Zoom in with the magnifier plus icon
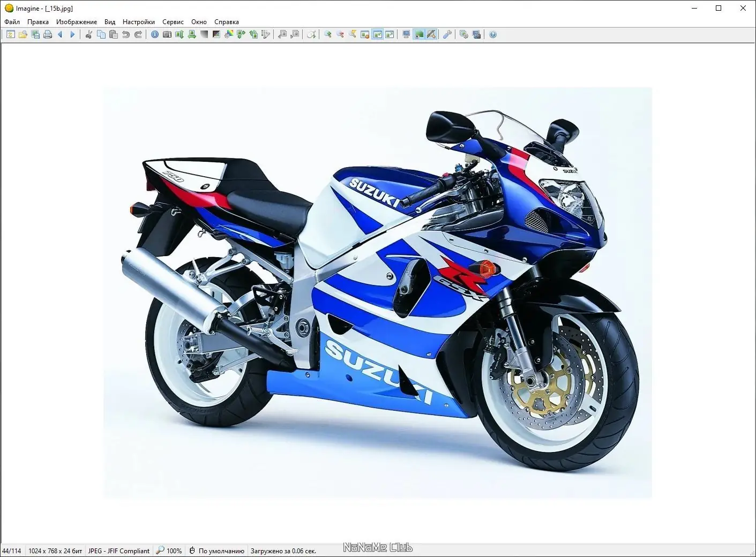 click(x=328, y=35)
